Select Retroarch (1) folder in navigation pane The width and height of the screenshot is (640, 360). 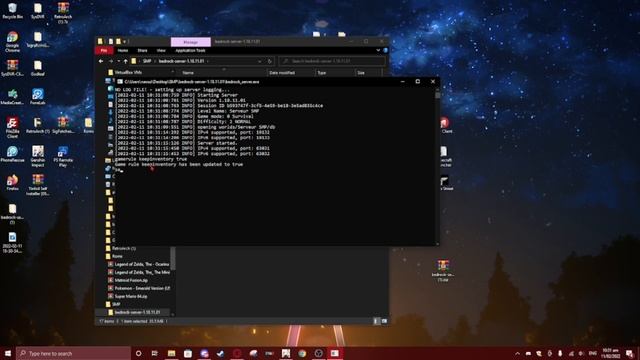tap(121, 248)
